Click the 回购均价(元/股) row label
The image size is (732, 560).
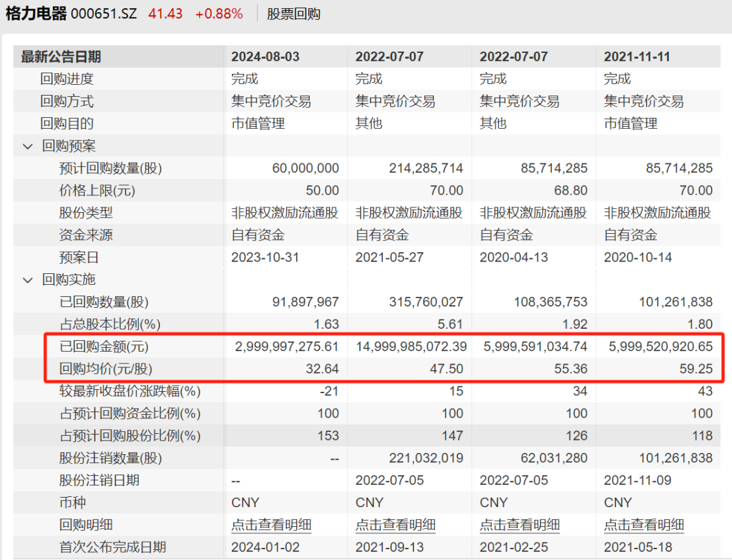(x=106, y=369)
